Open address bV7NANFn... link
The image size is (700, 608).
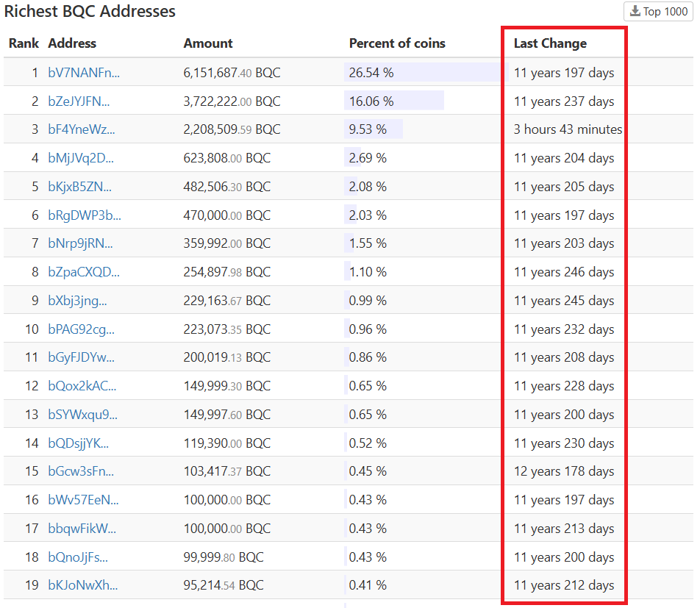84,73
